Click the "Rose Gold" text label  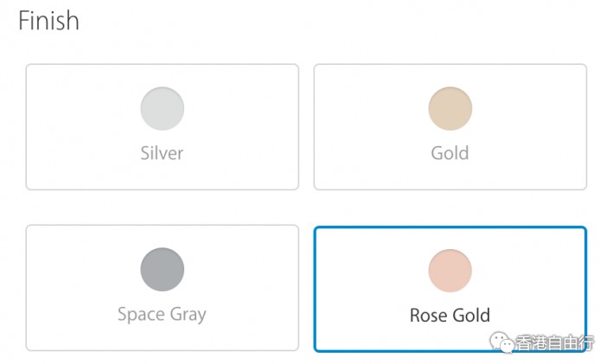450,315
